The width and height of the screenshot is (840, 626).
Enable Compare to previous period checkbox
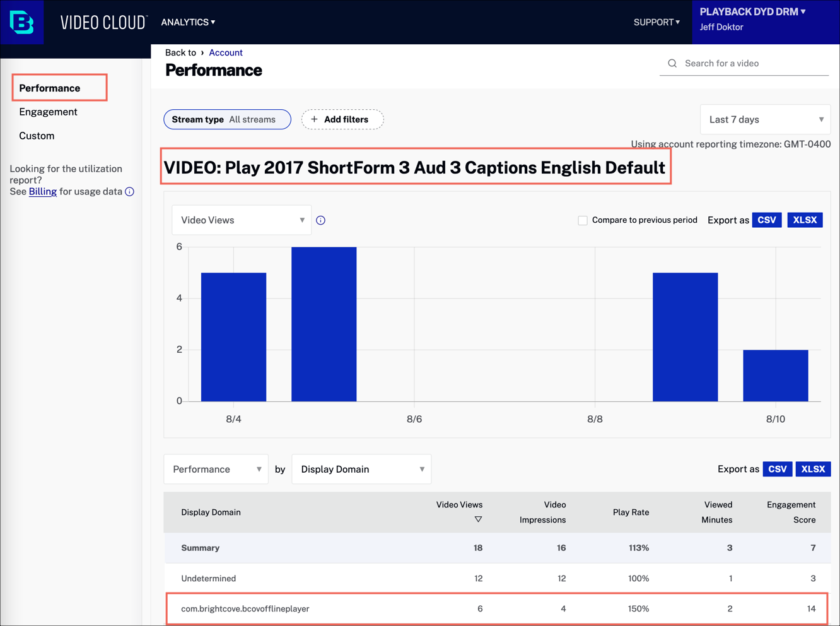click(x=583, y=220)
